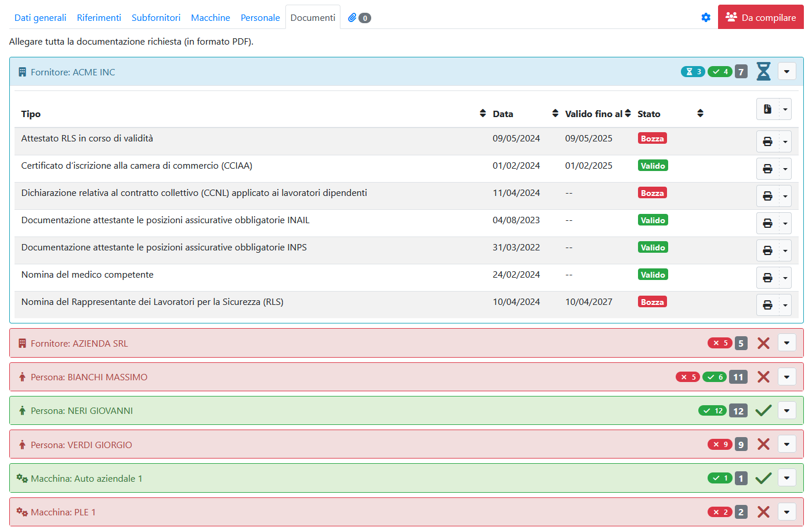The height and width of the screenshot is (531, 812).
Task: Click the hourglass status icon for ACME INC
Action: coord(763,72)
